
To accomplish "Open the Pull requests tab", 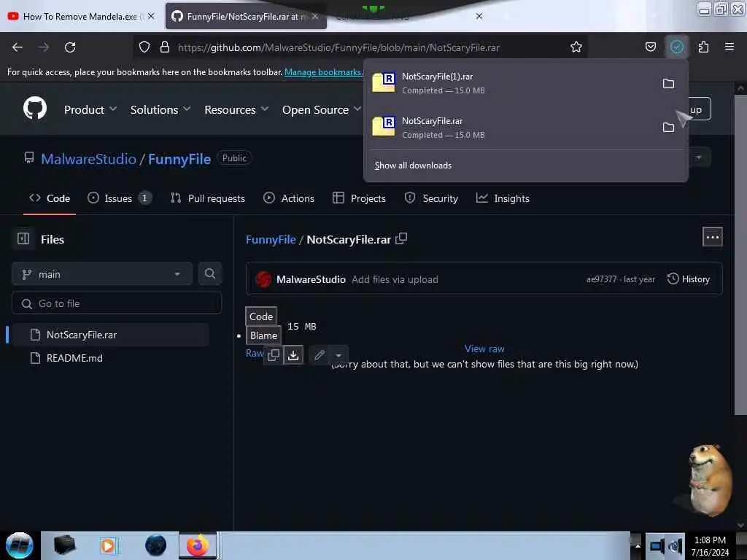I will point(208,198).
